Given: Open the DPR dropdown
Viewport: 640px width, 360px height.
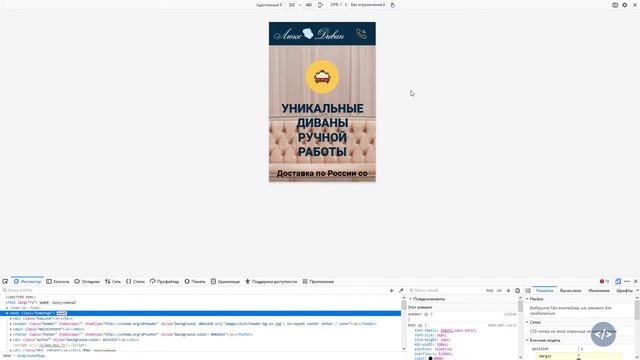Looking at the screenshot, I should click(x=338, y=5).
